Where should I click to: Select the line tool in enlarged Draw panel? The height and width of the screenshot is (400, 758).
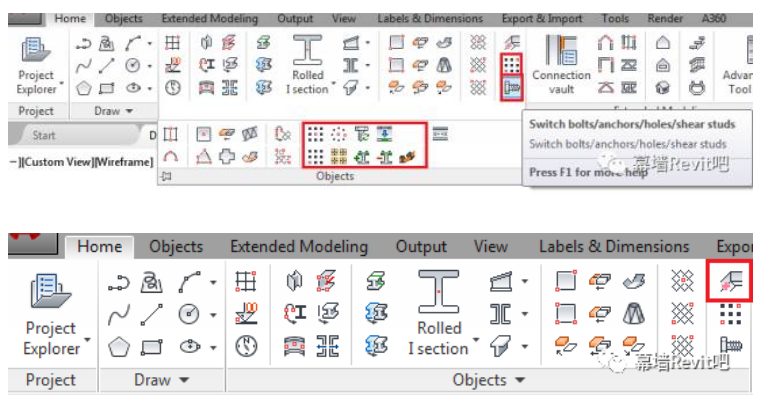click(153, 315)
